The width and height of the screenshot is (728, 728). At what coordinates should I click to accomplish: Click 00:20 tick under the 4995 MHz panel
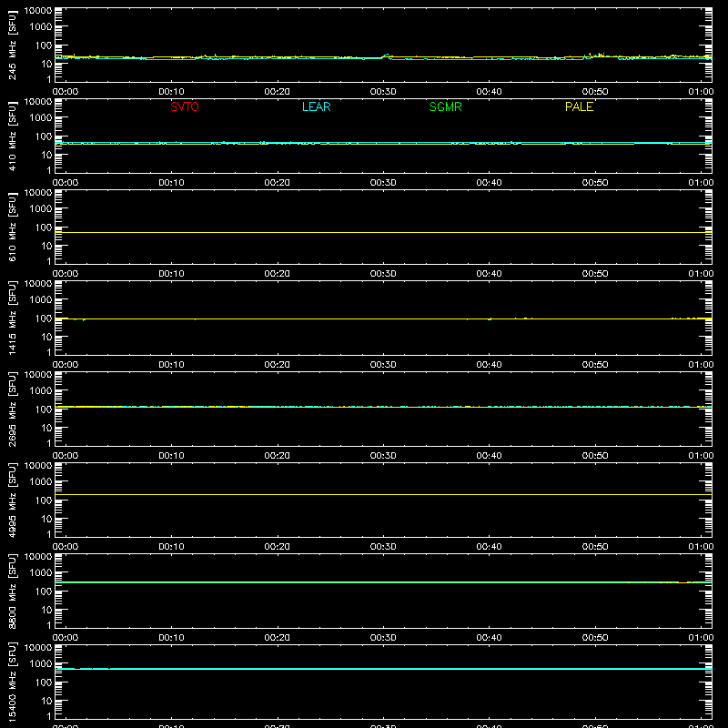[278, 547]
